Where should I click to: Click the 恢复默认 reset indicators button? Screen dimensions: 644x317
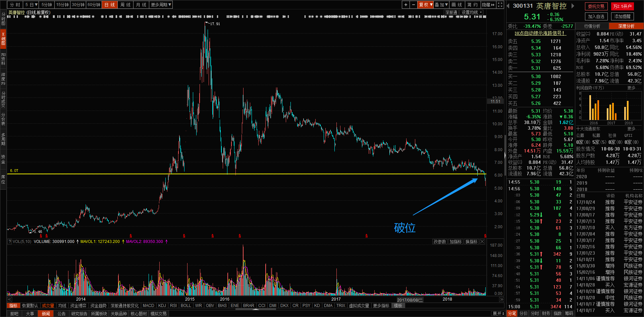pyautogui.click(x=30, y=306)
